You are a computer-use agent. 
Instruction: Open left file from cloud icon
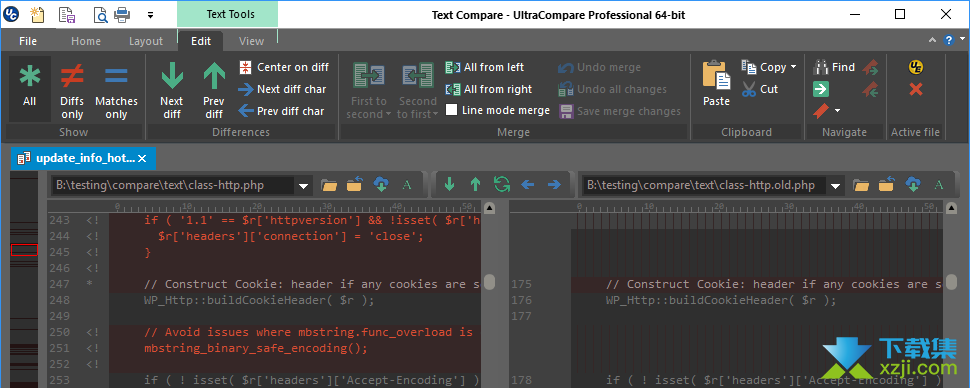point(381,184)
